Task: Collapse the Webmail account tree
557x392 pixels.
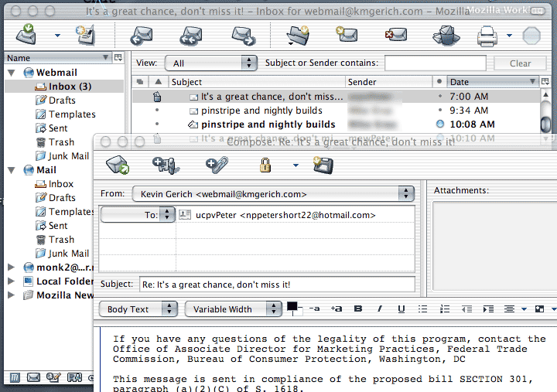Action: pos(12,73)
